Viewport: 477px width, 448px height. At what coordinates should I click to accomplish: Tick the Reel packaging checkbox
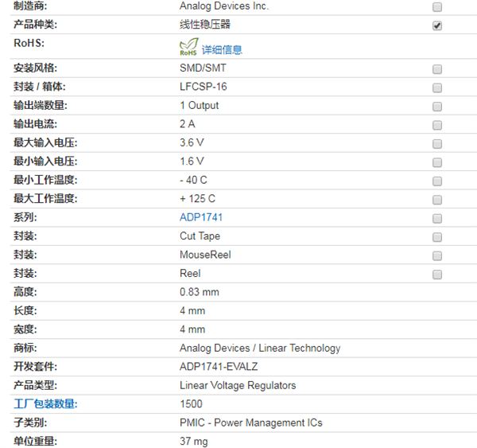(x=437, y=275)
